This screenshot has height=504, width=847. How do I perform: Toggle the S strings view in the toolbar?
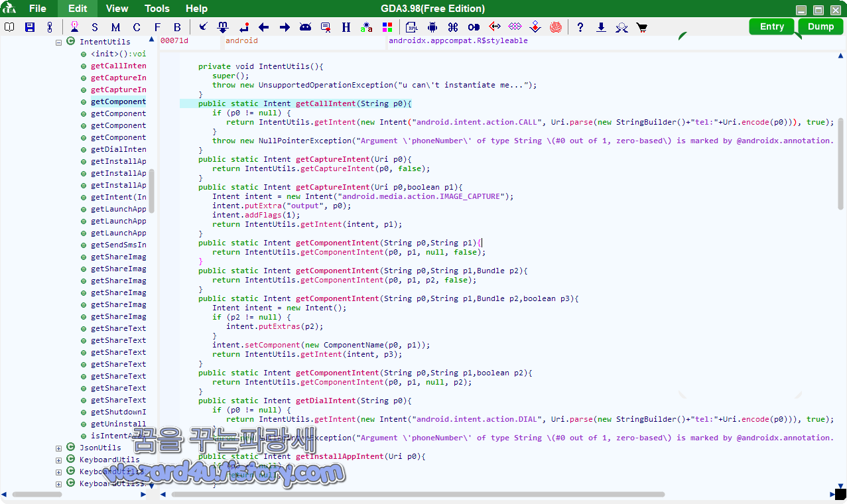pos(94,27)
